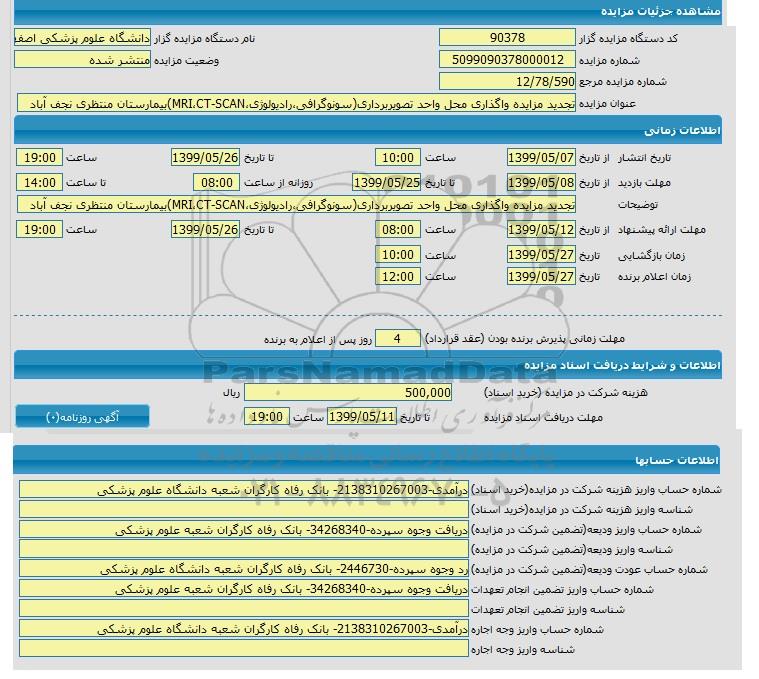Image resolution: width=759 pixels, height=679 pixels.
Task: Click the ریال currency label
Action: [231, 392]
